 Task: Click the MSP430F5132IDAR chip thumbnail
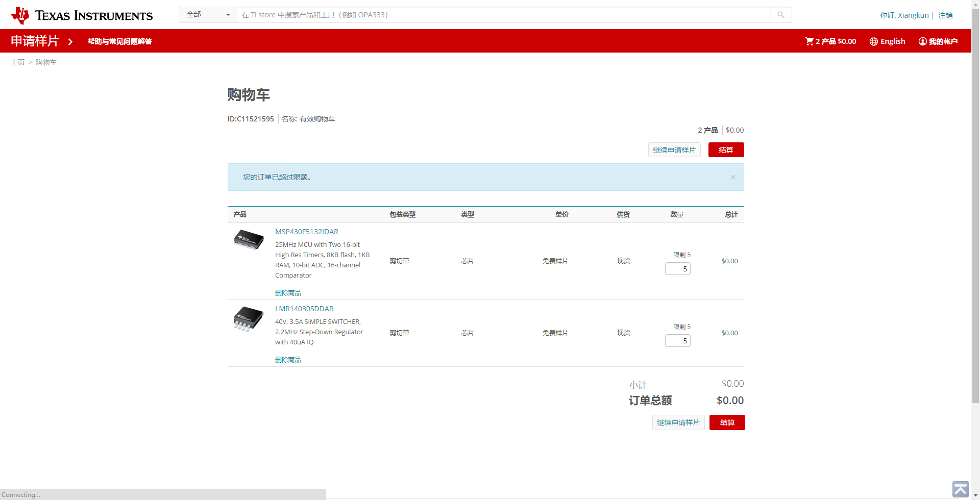[x=249, y=240]
